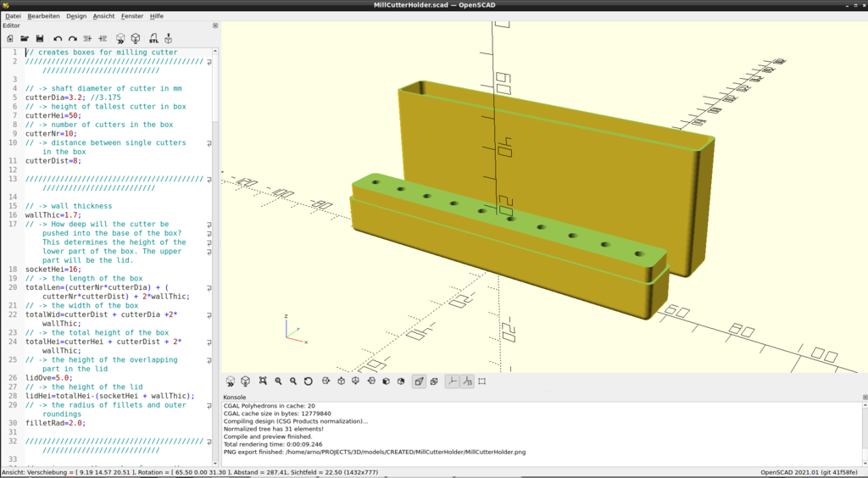Place cursor on 'cutterNr=10;' line
868x478 pixels.
point(51,133)
